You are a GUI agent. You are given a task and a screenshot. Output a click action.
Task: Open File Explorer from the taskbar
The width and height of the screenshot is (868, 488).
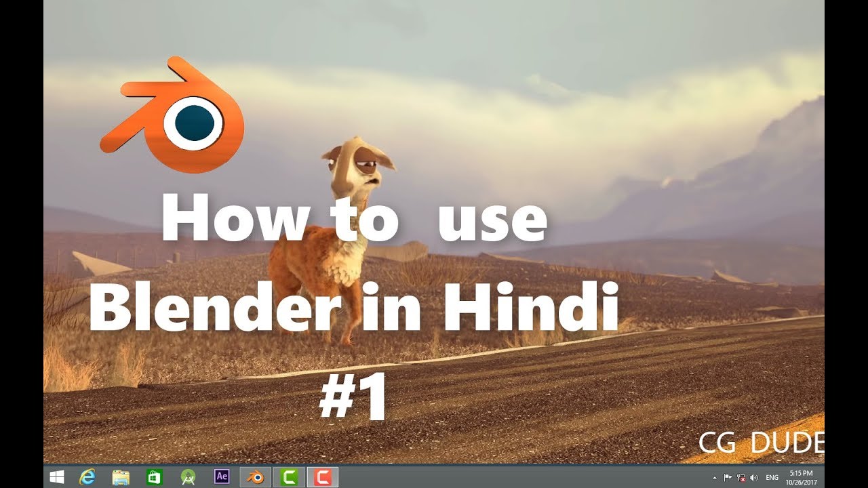tap(121, 477)
